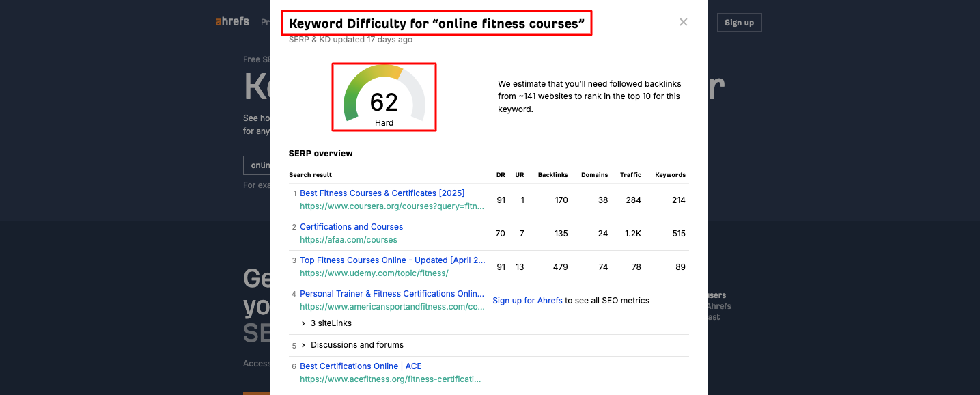The width and height of the screenshot is (980, 395).
Task: Follow the Sign up for Ahrefs link
Action: (x=527, y=301)
